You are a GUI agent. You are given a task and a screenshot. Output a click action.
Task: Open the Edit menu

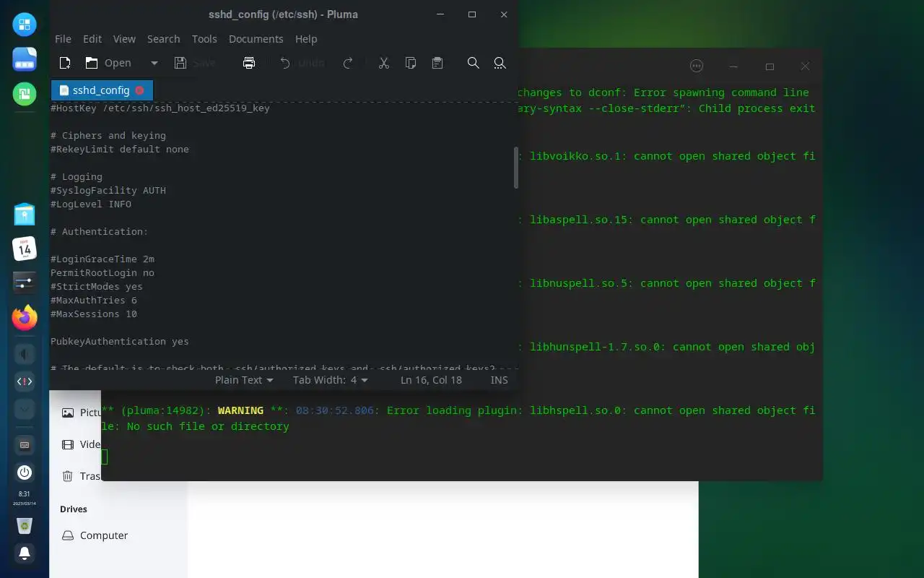coord(92,39)
